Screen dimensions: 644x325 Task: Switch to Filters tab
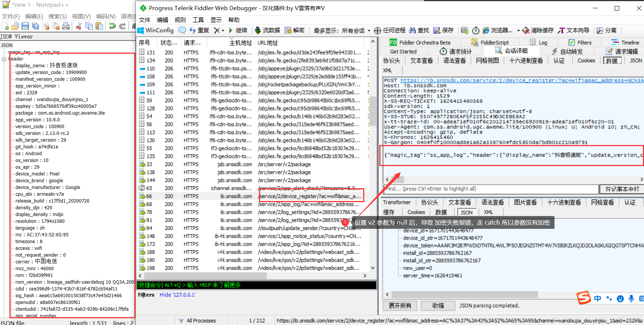click(x=580, y=42)
